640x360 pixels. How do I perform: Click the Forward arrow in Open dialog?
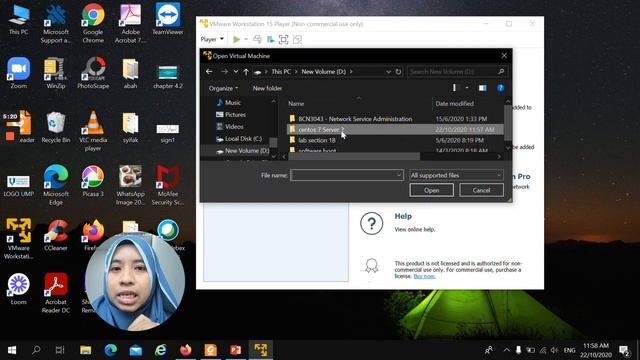(x=224, y=72)
